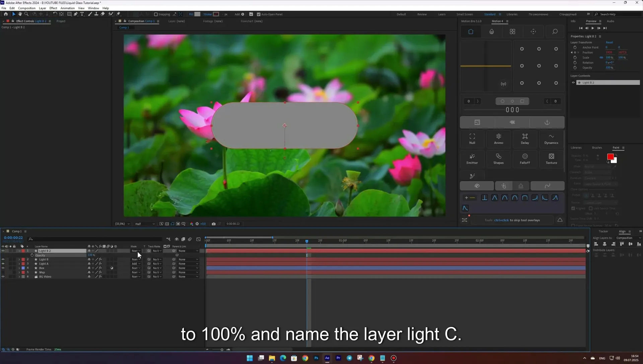Click the current time indicator on timeline
The width and height of the screenshot is (643, 364).
[x=306, y=241]
